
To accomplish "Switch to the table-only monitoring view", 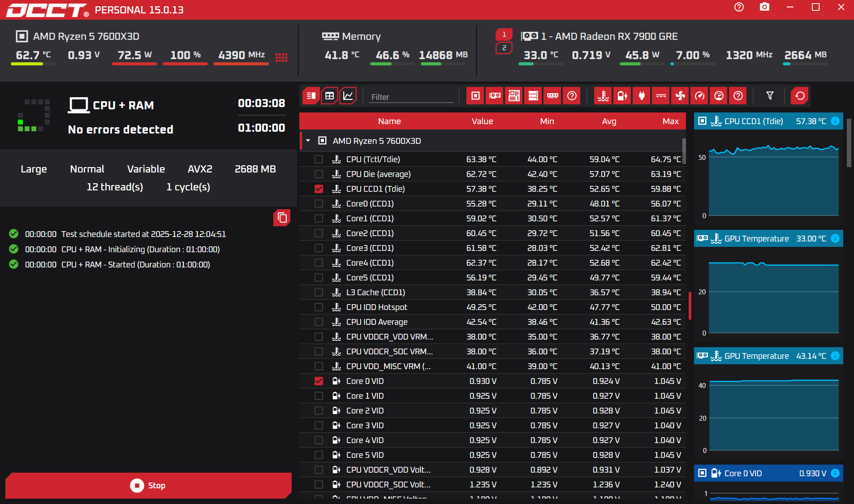I will point(329,96).
